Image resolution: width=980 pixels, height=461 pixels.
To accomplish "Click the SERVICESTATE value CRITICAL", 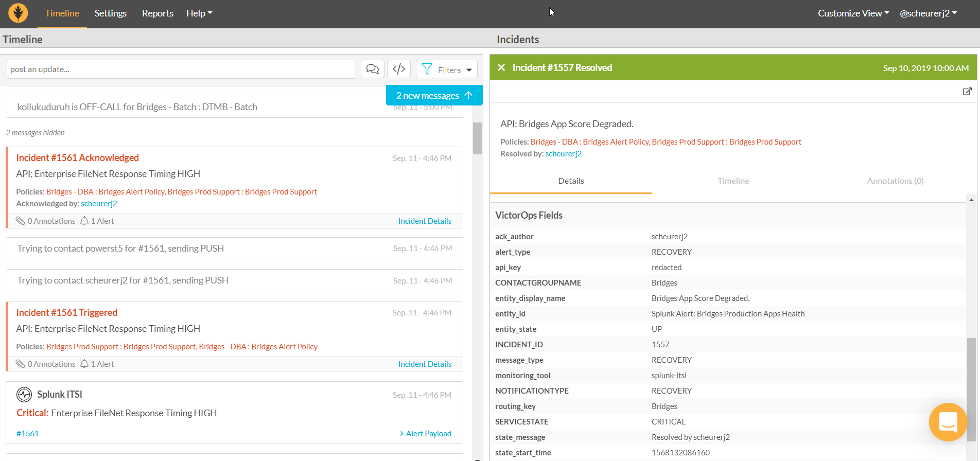I will coord(669,422).
